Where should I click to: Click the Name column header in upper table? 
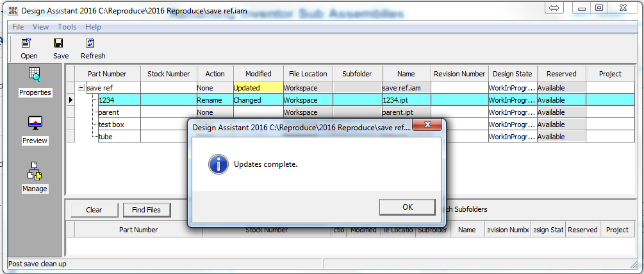(x=406, y=74)
